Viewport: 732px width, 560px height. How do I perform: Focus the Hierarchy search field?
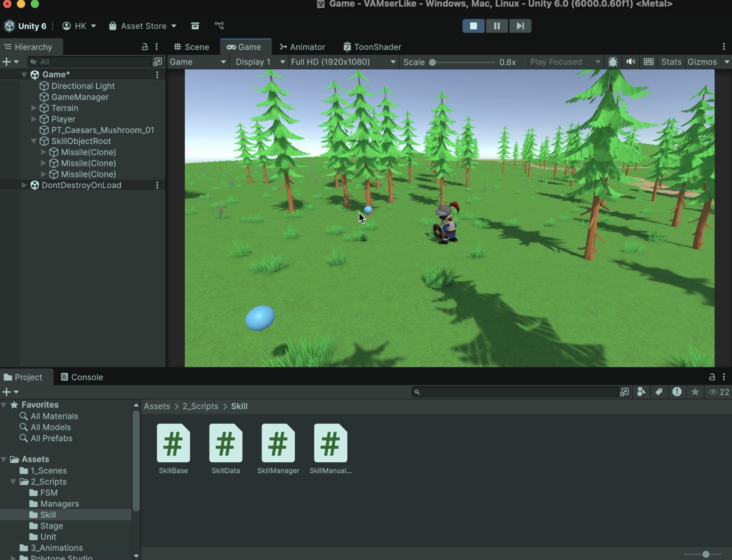point(89,62)
